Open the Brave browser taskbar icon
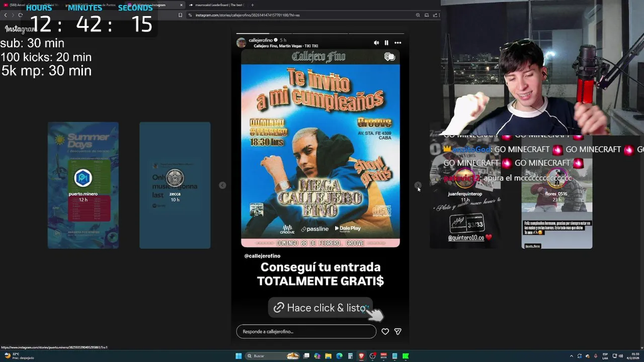Screen dimensions: 644x362 click(x=361, y=356)
